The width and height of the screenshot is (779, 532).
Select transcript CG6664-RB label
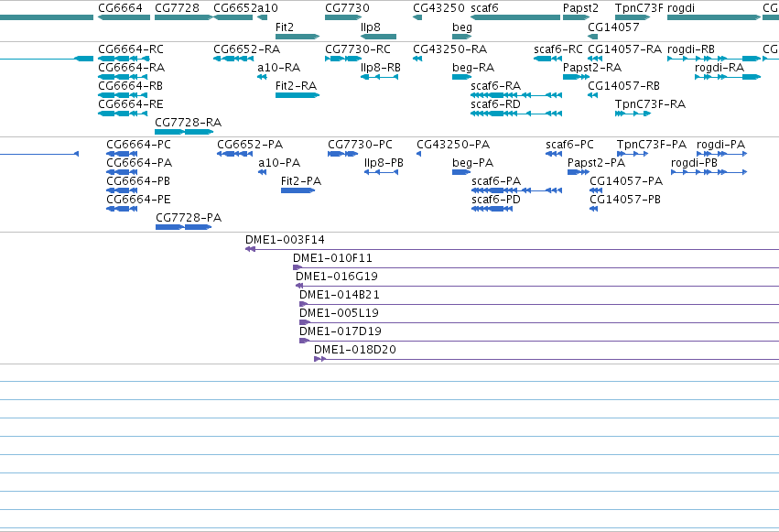point(131,85)
